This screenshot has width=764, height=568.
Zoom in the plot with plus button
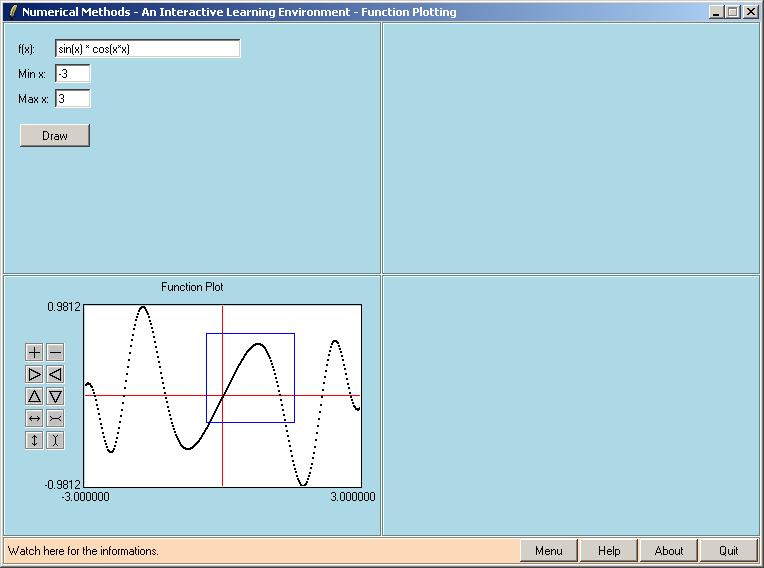pyautogui.click(x=34, y=352)
